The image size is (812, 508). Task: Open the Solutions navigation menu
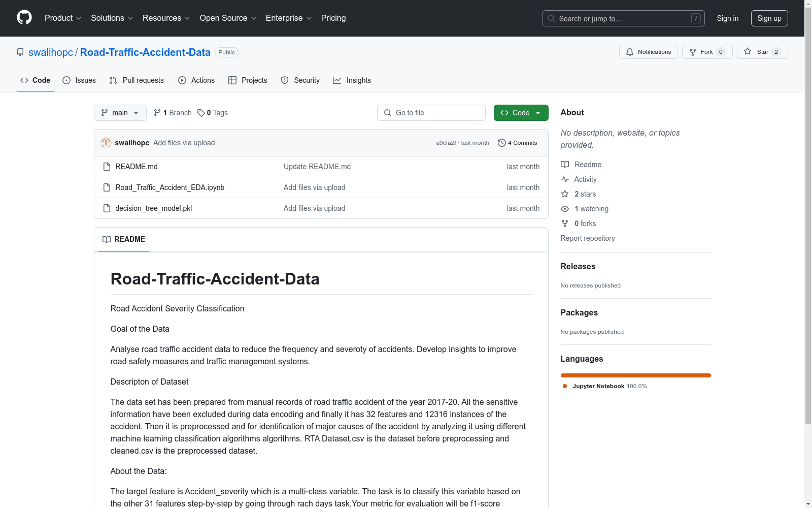[112, 18]
